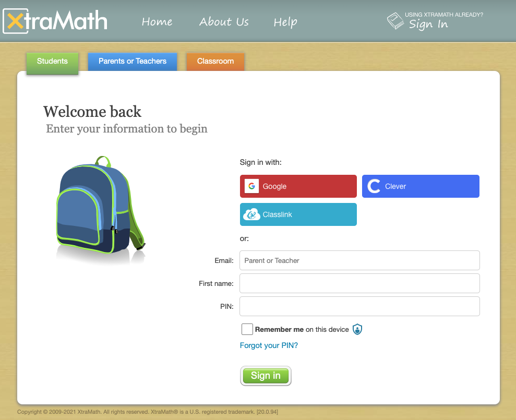
Task: Check Remember me on this device
Action: tap(247, 329)
